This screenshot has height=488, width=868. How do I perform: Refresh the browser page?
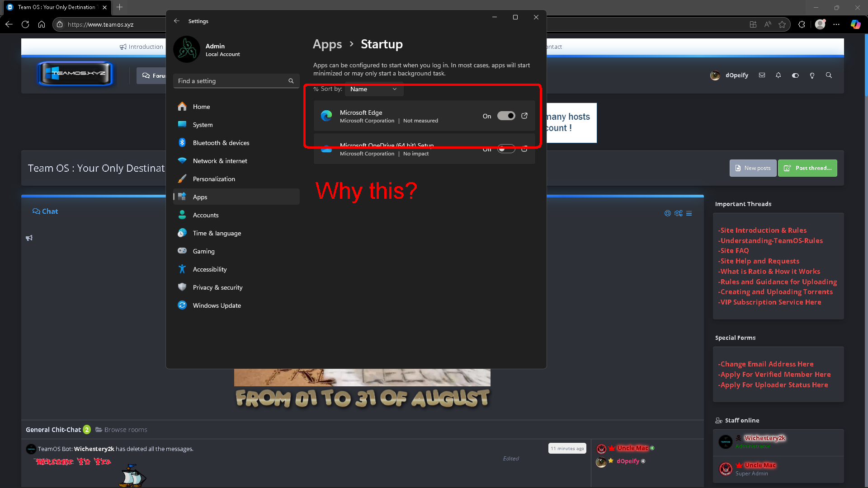click(25, 24)
